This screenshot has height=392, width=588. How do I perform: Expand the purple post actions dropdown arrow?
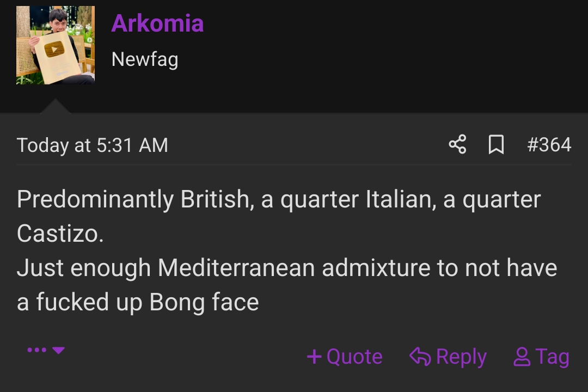(x=59, y=350)
